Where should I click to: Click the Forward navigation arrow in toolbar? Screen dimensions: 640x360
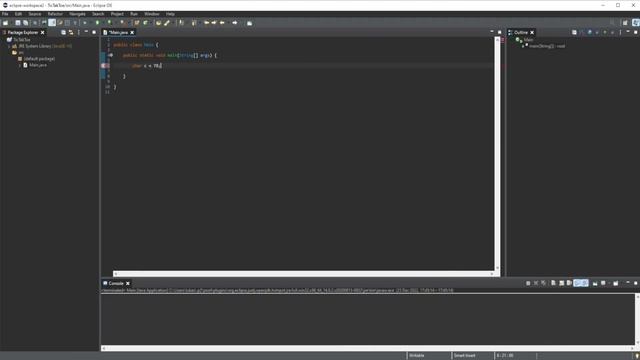click(235, 23)
